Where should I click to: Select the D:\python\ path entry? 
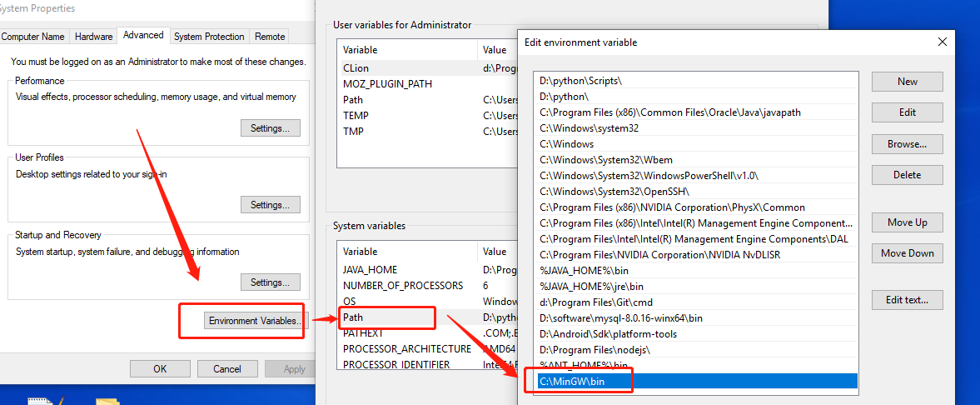[x=698, y=97]
